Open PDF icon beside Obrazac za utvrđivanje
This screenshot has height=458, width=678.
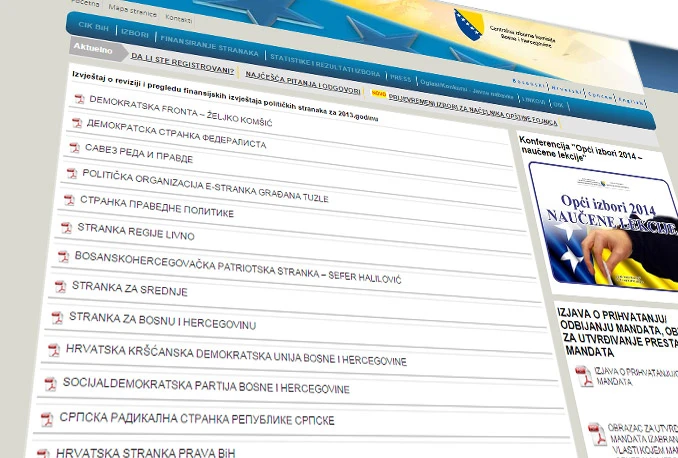(x=598, y=434)
